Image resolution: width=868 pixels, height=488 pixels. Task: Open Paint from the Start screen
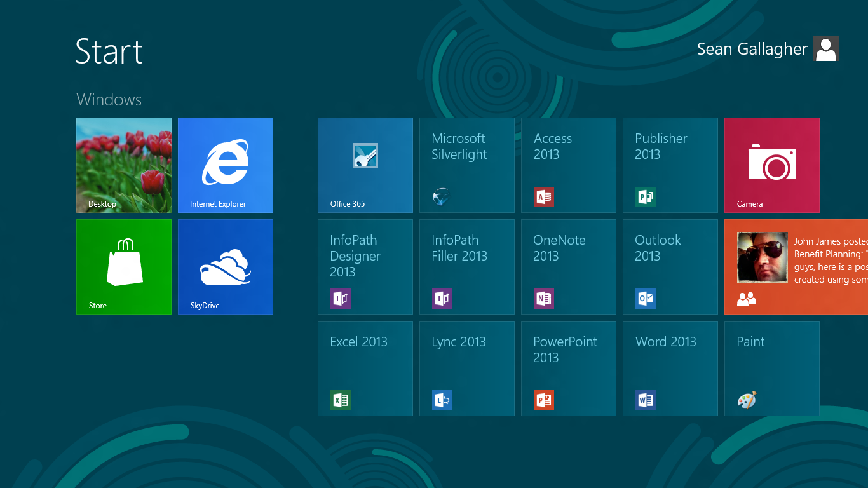771,369
